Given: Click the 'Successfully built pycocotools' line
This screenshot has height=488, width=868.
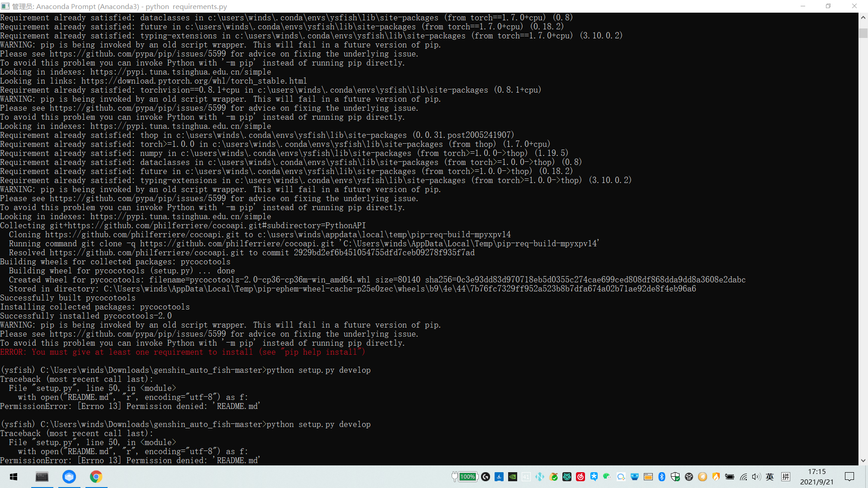Looking at the screenshot, I should click(68, 298).
